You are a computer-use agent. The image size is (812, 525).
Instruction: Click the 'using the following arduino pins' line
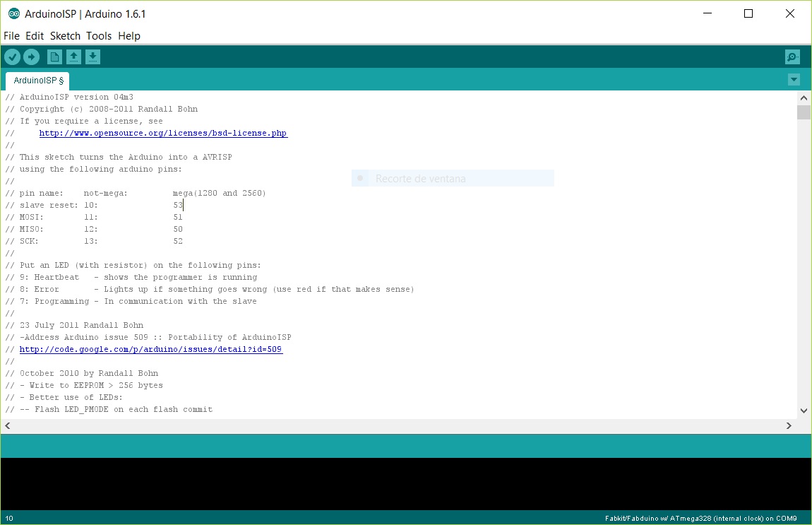(94, 169)
